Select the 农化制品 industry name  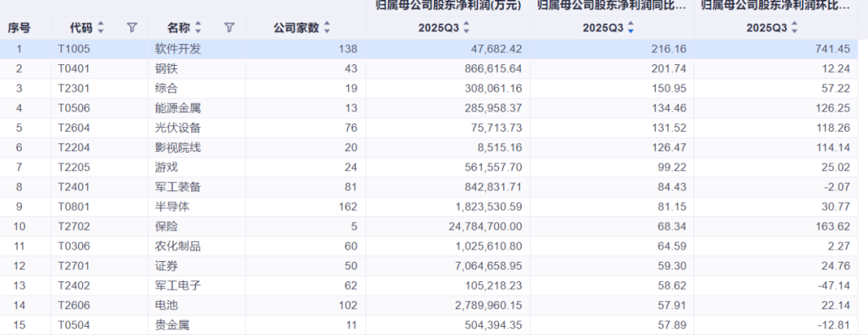[178, 247]
